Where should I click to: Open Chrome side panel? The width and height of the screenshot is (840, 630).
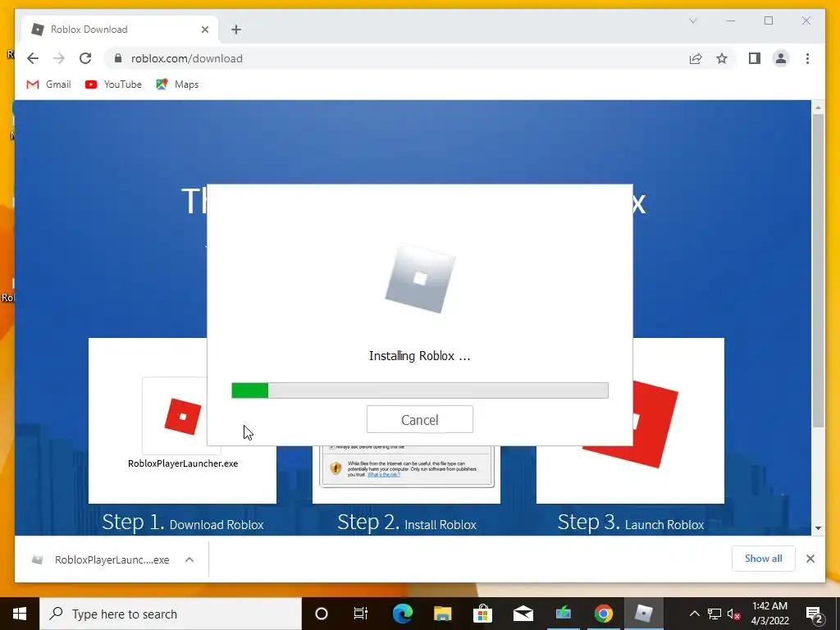click(755, 58)
